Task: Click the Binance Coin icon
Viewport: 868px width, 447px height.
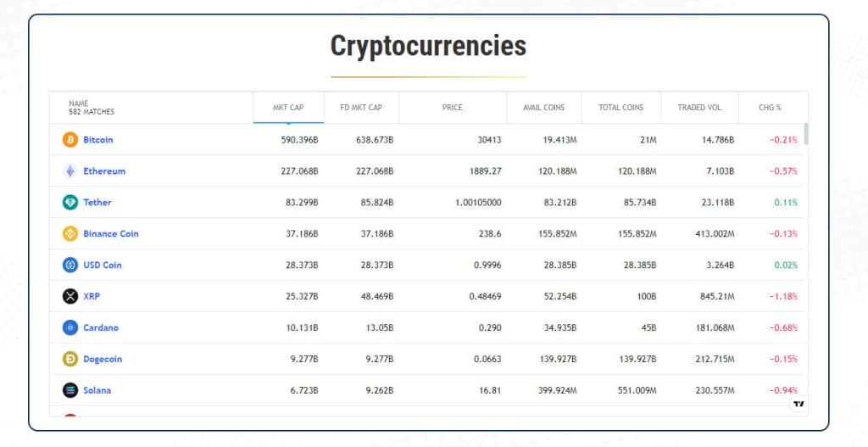Action: pyautogui.click(x=70, y=234)
